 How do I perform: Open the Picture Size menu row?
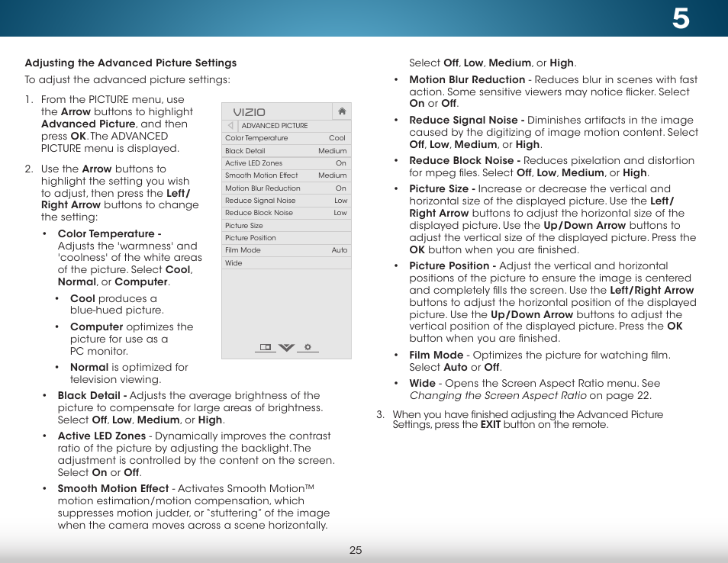click(x=286, y=226)
